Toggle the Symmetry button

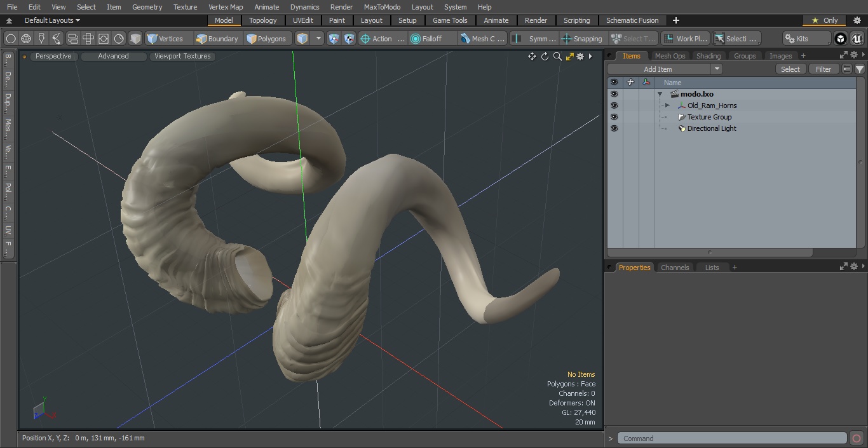535,39
